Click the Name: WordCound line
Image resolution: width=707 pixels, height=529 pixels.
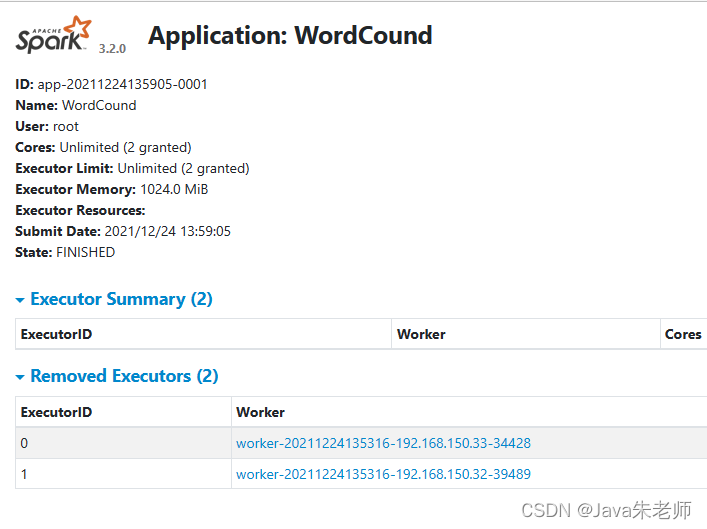pos(76,105)
